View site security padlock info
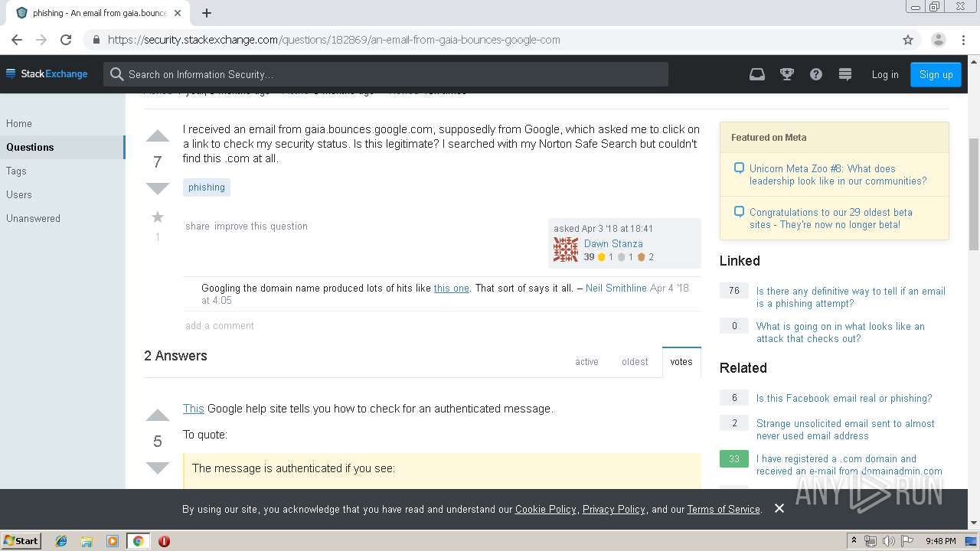The height and width of the screenshot is (551, 980). pos(96,40)
